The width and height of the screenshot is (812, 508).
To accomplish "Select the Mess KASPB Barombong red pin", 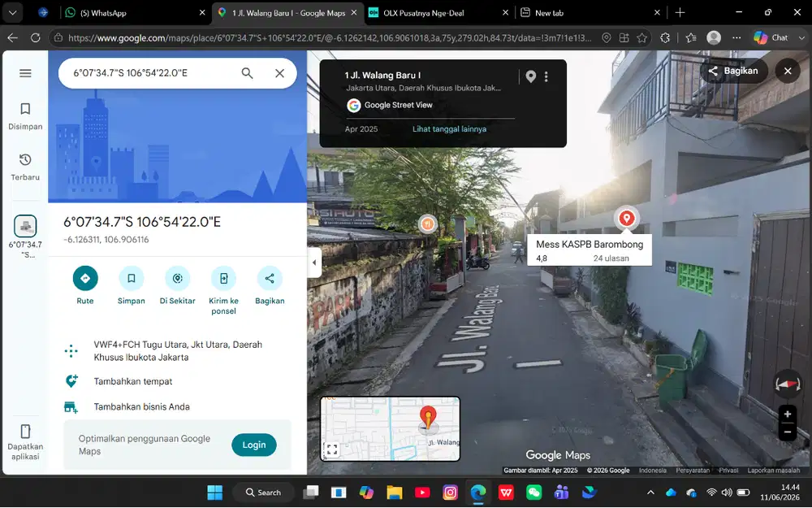I will [x=626, y=218].
